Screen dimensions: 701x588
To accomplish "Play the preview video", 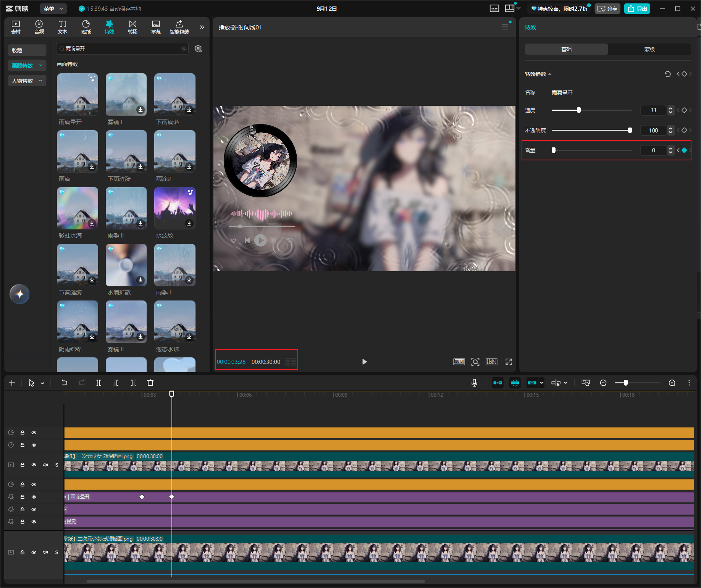I will point(364,362).
